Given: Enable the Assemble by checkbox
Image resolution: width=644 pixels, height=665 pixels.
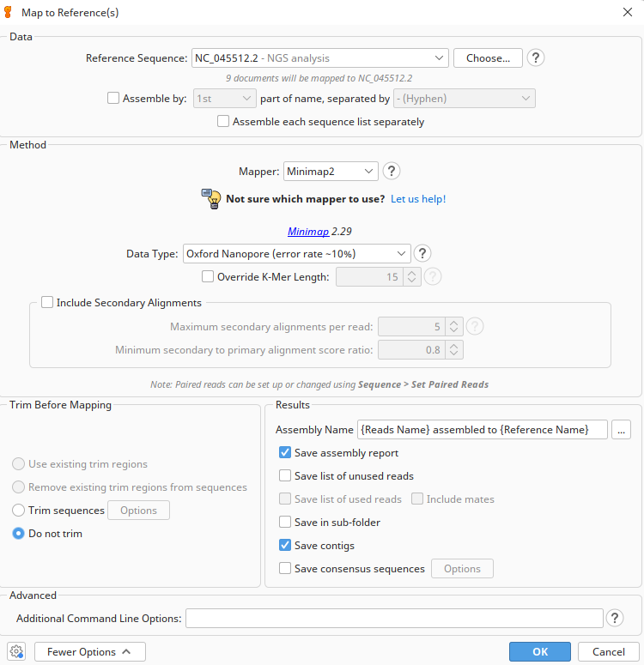Looking at the screenshot, I should tap(113, 99).
